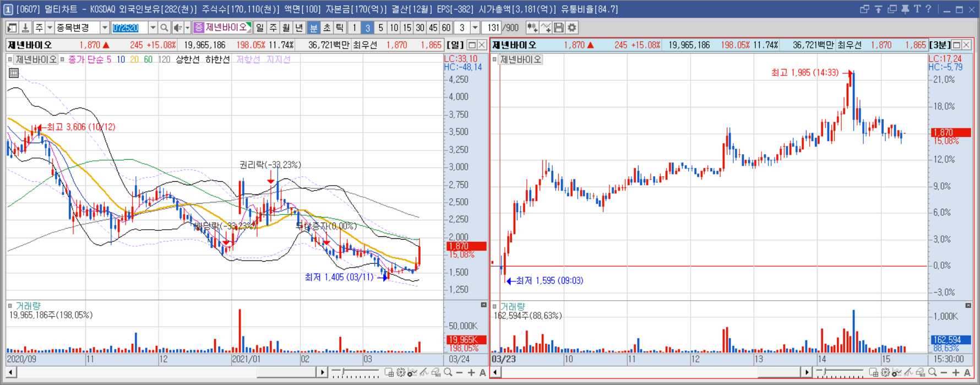Click the stock search magnifier icon
Viewport: 980px width, 385px height.
click(164, 28)
